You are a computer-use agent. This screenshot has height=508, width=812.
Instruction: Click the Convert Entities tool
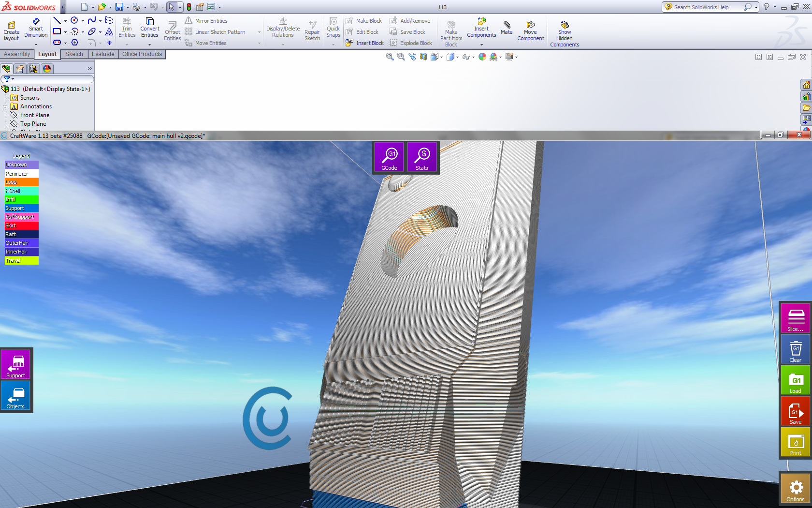(x=150, y=28)
